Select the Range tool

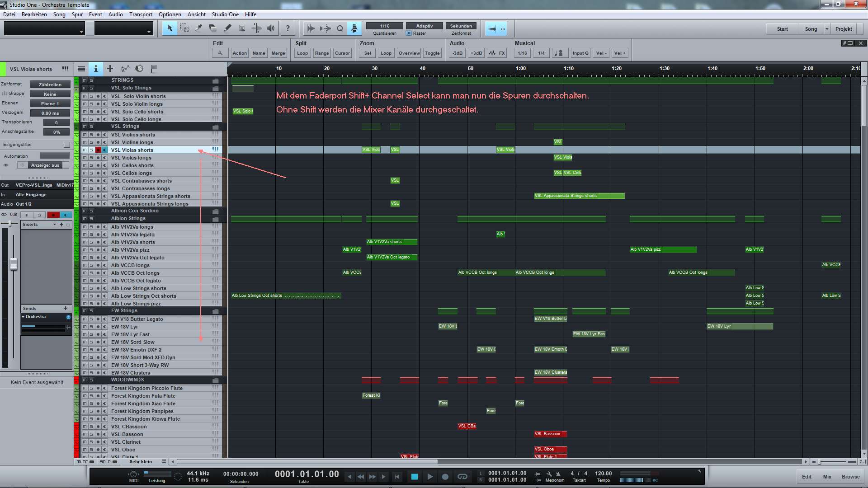pos(184,28)
